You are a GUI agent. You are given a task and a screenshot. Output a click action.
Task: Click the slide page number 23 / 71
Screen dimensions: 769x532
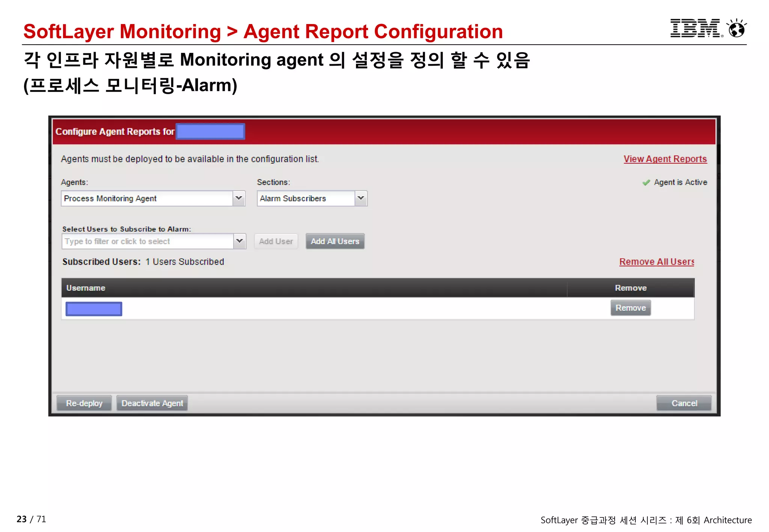[31, 519]
